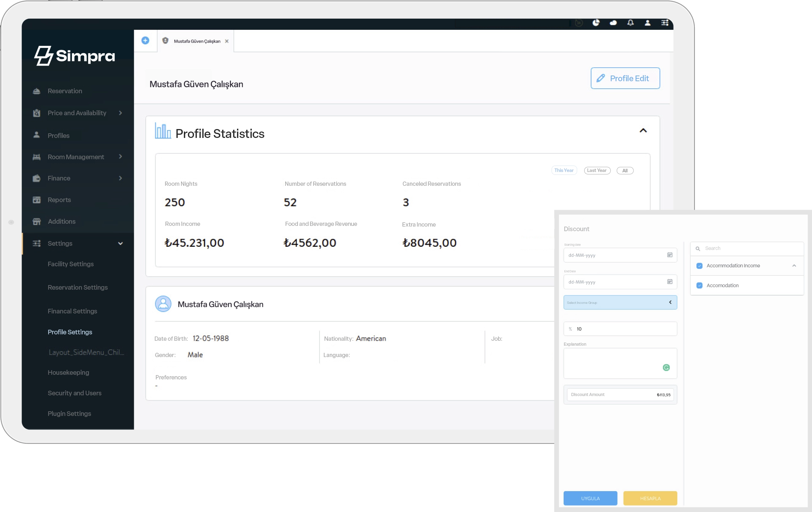Uncheck the Accommodation Income checkbox

click(699, 266)
